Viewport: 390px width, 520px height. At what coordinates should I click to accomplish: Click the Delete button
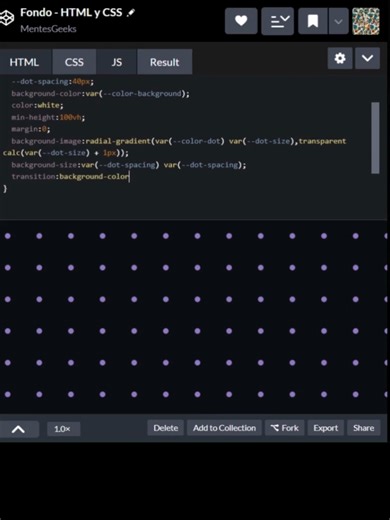[x=166, y=428]
